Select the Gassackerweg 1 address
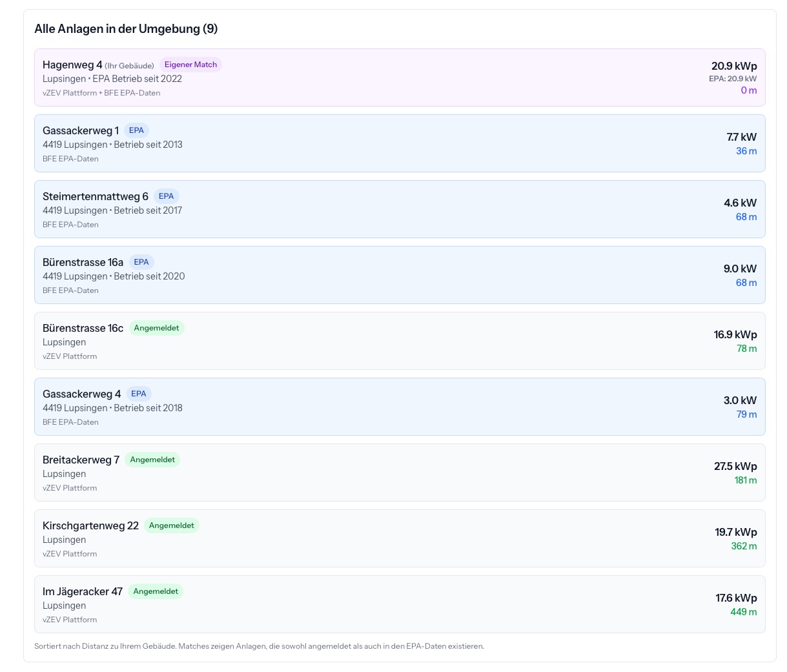Viewport: 787px width, 672px height. 81,130
